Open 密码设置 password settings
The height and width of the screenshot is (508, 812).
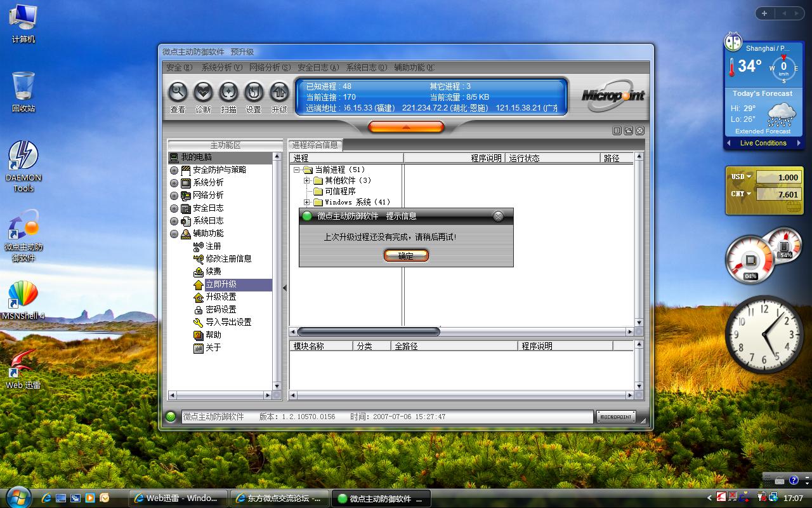[x=221, y=309]
